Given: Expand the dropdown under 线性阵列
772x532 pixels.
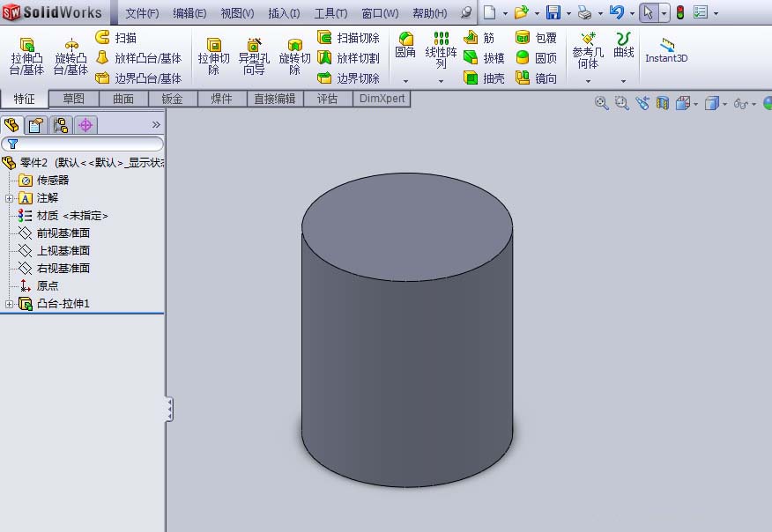Looking at the screenshot, I should coord(442,81).
